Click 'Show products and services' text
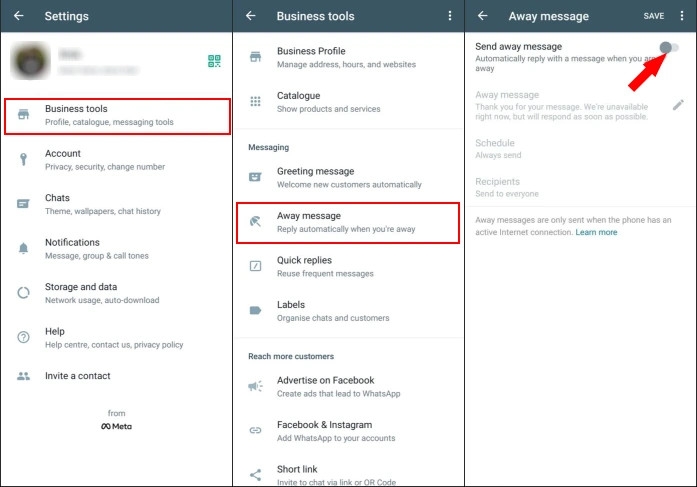 (328, 109)
